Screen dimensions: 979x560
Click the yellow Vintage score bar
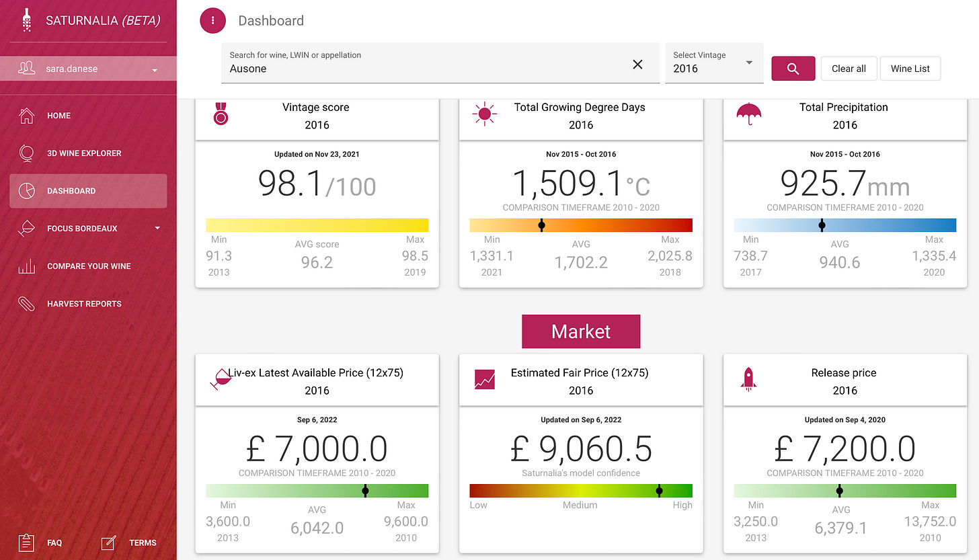coord(317,225)
